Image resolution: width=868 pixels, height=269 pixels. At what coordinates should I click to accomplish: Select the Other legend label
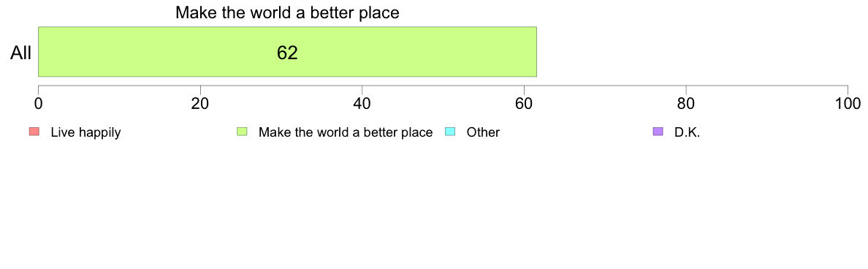coord(483,132)
